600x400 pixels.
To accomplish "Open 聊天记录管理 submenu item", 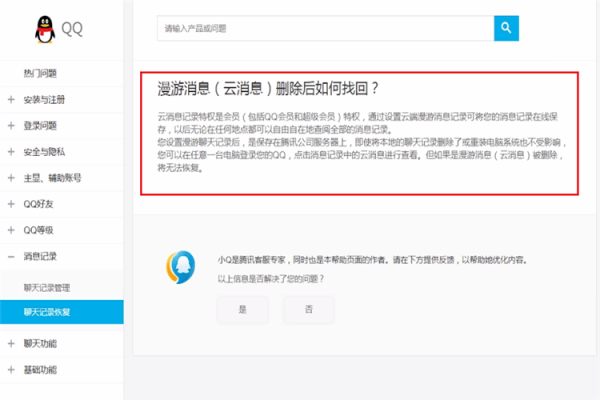I will (47, 287).
